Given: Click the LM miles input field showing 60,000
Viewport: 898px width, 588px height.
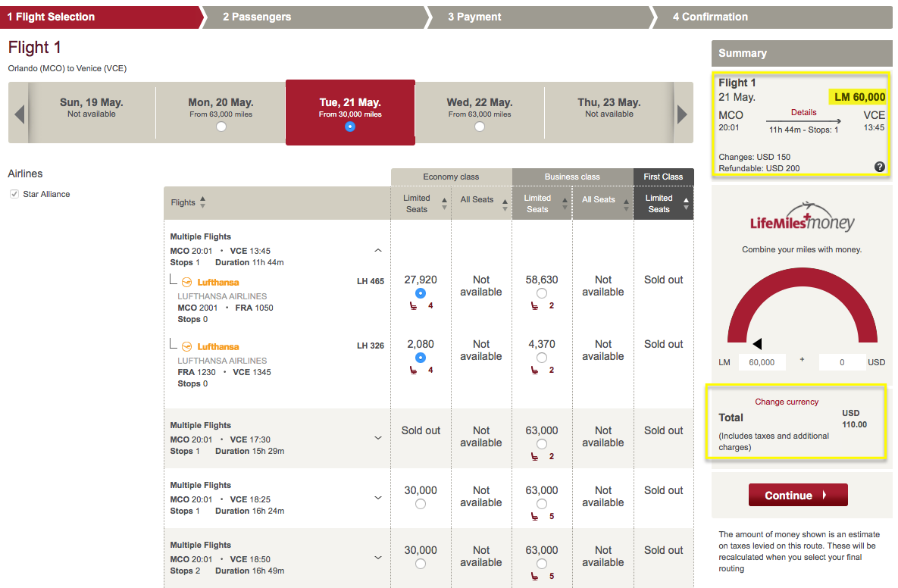Looking at the screenshot, I should pos(762,362).
